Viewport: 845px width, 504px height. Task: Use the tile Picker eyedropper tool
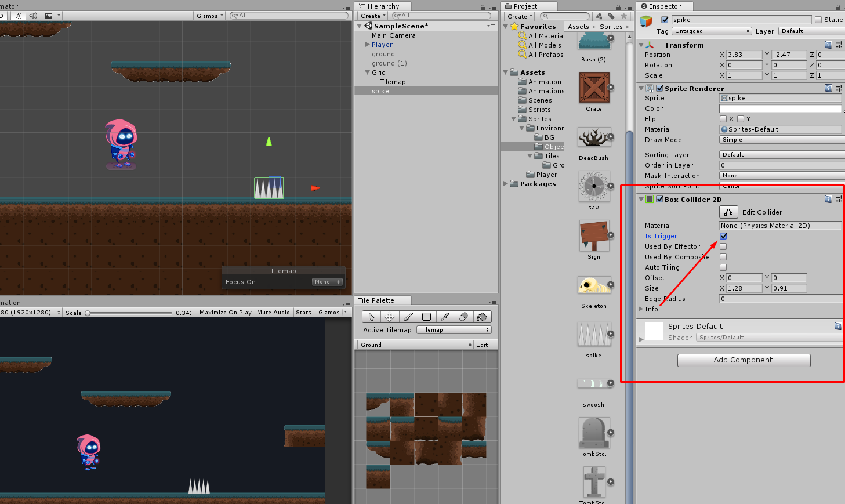coord(445,317)
